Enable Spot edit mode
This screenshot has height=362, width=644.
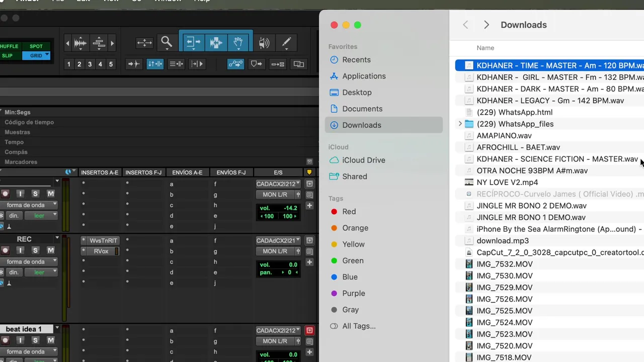coord(36,46)
